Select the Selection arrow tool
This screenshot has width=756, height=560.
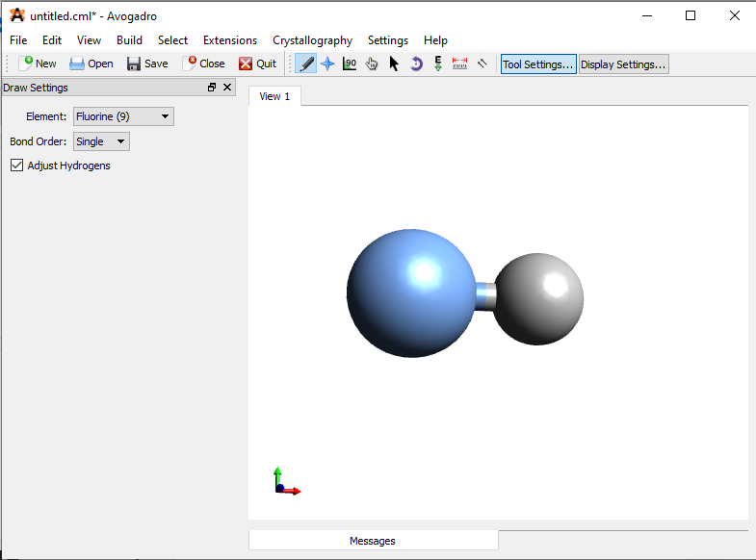(x=394, y=64)
